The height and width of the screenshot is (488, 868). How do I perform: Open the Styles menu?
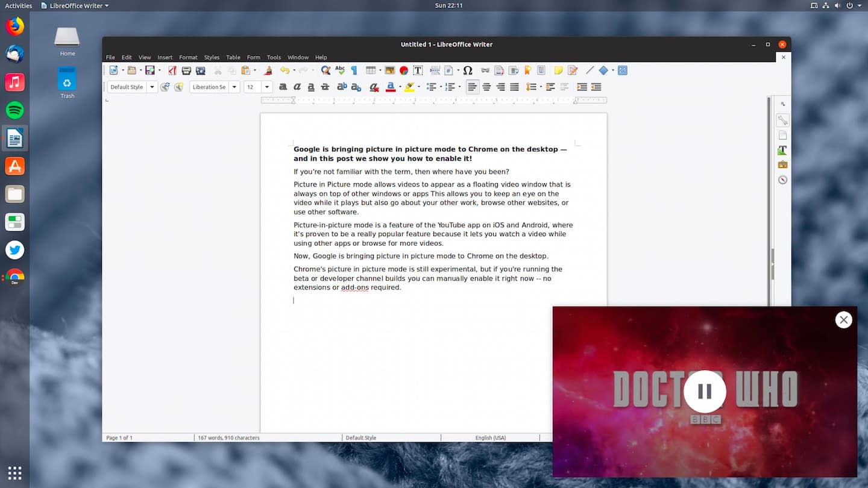212,57
